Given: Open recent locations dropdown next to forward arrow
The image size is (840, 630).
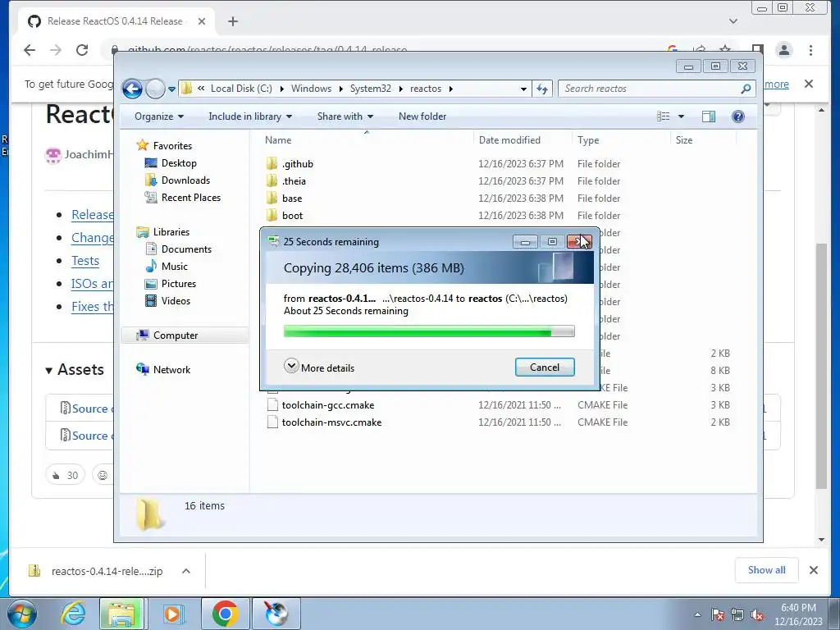Looking at the screenshot, I should pos(171,89).
